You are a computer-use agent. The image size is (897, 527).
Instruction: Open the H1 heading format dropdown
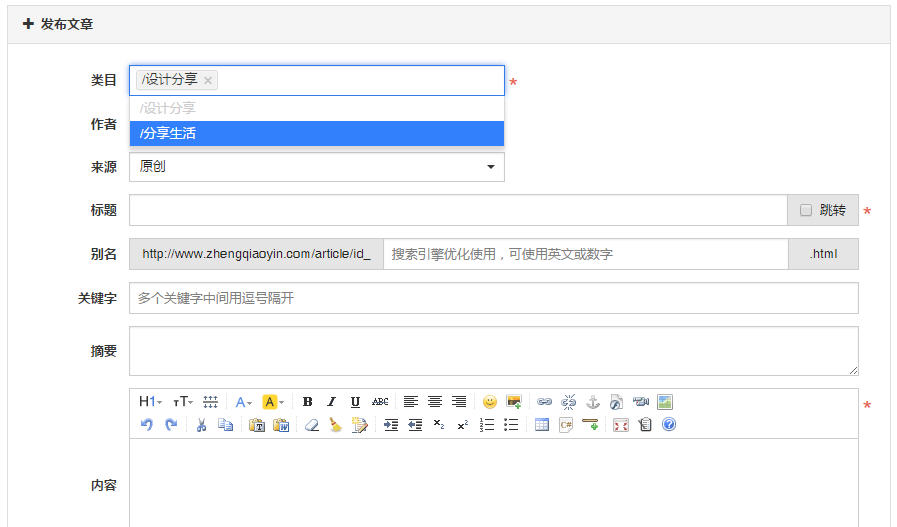coord(150,402)
